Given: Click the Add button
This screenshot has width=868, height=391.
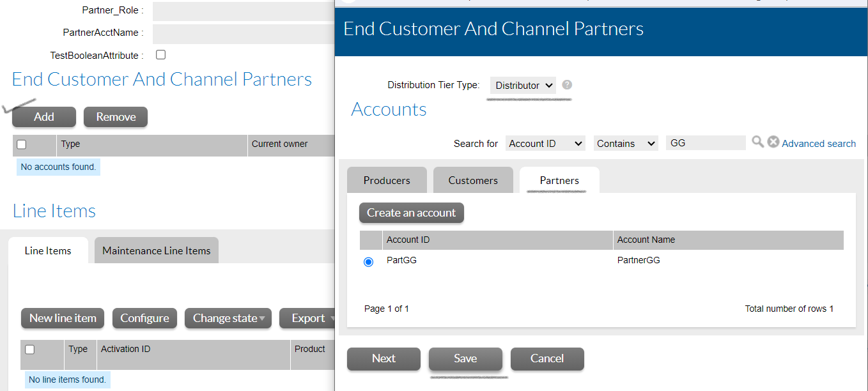Looking at the screenshot, I should 44,117.
